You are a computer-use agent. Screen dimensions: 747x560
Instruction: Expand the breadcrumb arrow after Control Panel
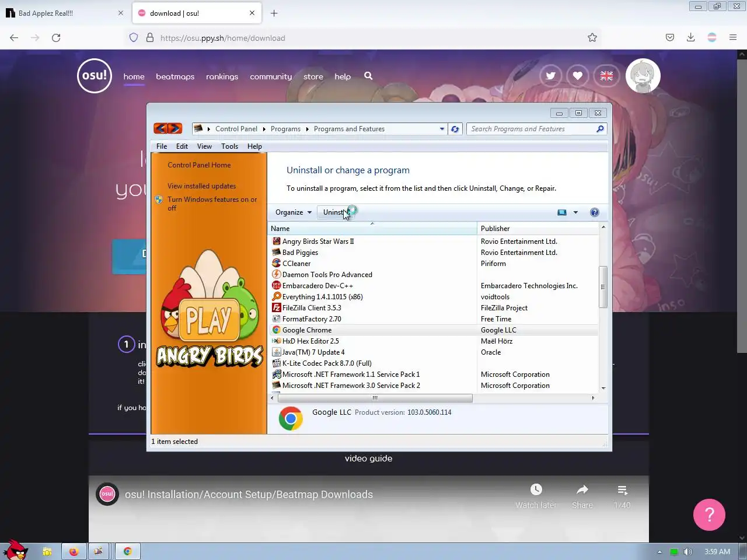264,129
